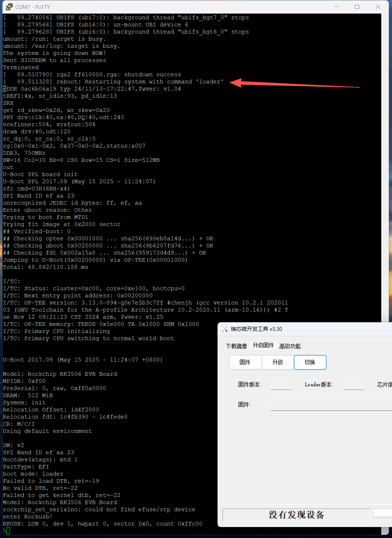Click the 切换 switch button

point(310,362)
